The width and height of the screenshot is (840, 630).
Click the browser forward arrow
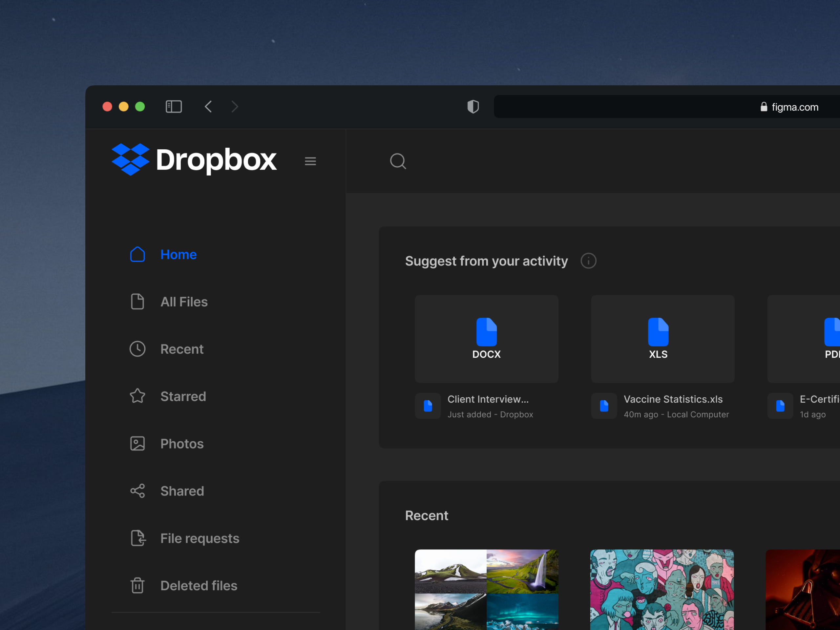(235, 106)
